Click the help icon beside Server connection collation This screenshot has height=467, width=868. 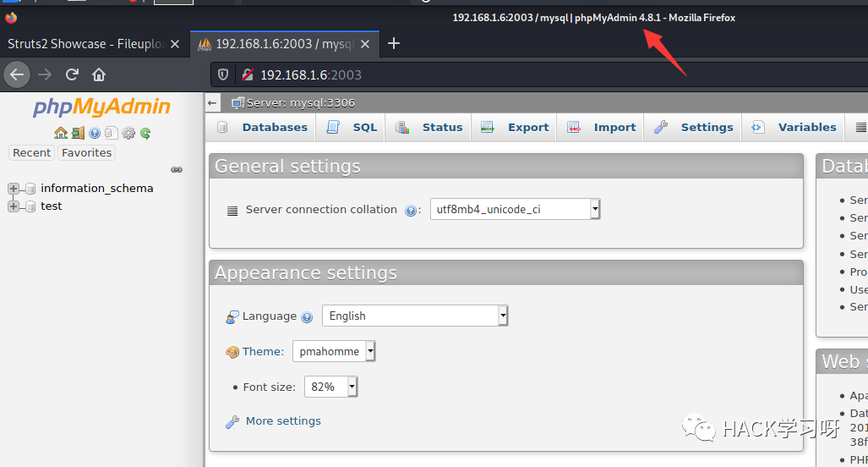[410, 211]
